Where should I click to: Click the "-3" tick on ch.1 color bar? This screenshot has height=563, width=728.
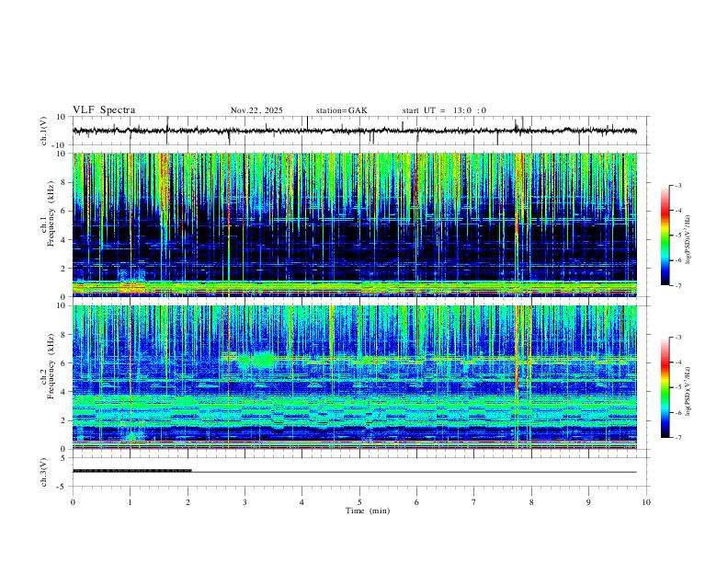click(677, 185)
